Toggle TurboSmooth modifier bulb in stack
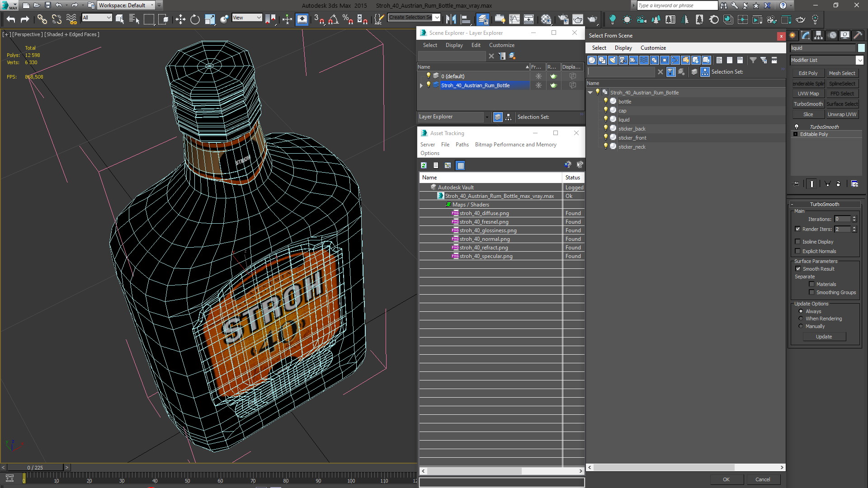The height and width of the screenshot is (488, 868). point(797,127)
